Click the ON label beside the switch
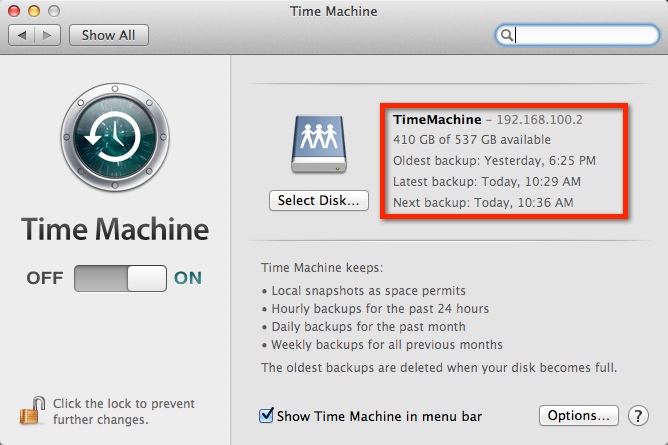Screen dimensions: 668x445 point(188,278)
